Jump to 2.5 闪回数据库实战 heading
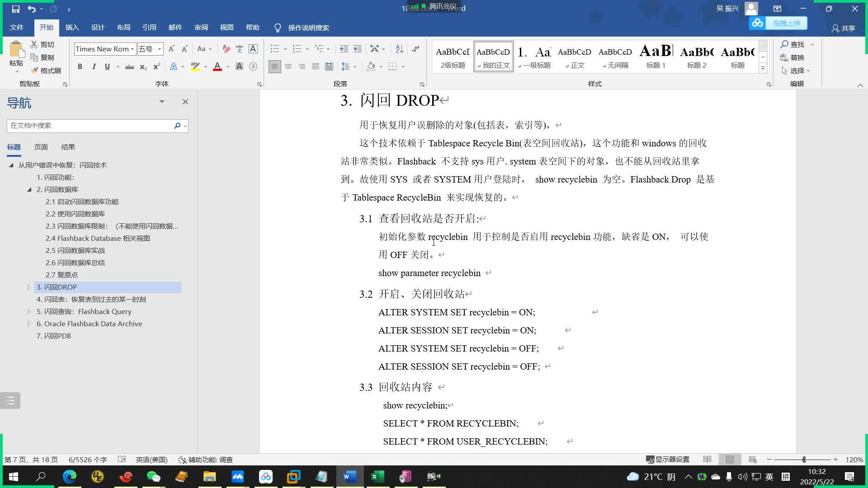 pos(75,250)
